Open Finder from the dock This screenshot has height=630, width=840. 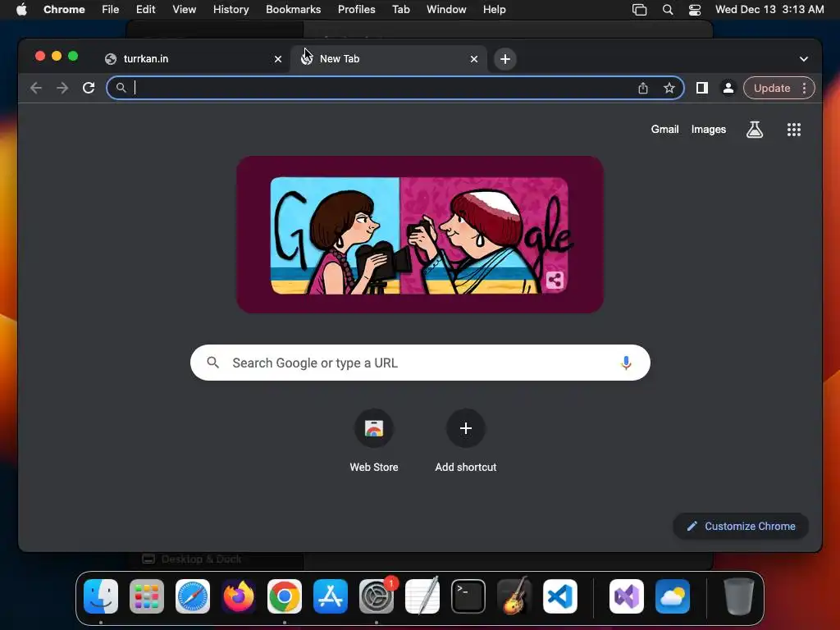[101, 596]
